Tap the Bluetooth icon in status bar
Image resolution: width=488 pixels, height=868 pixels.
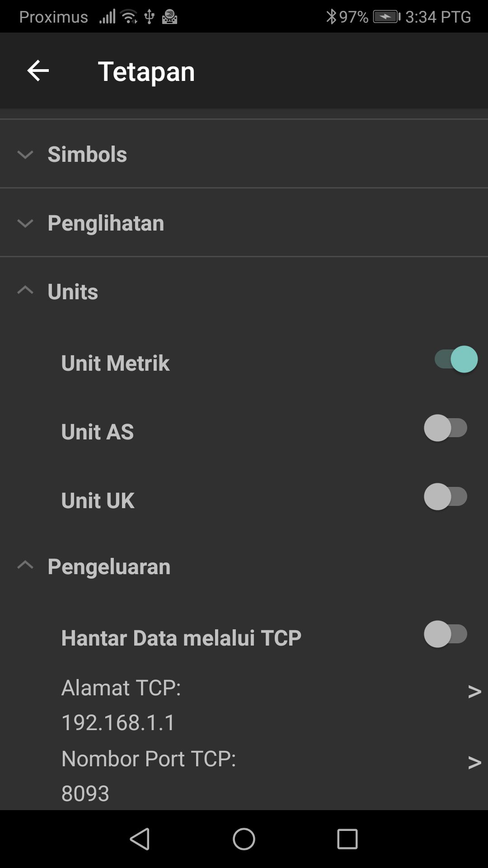coord(331,17)
